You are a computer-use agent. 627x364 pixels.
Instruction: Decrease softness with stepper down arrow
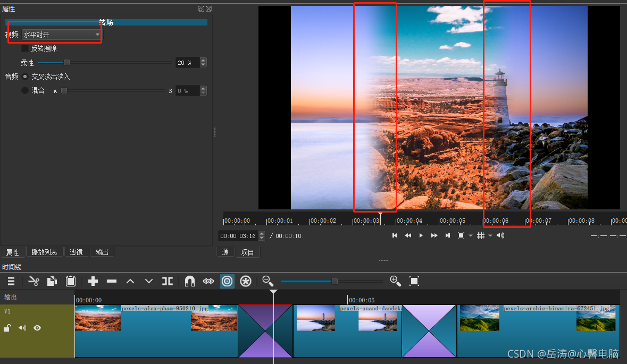(x=203, y=65)
